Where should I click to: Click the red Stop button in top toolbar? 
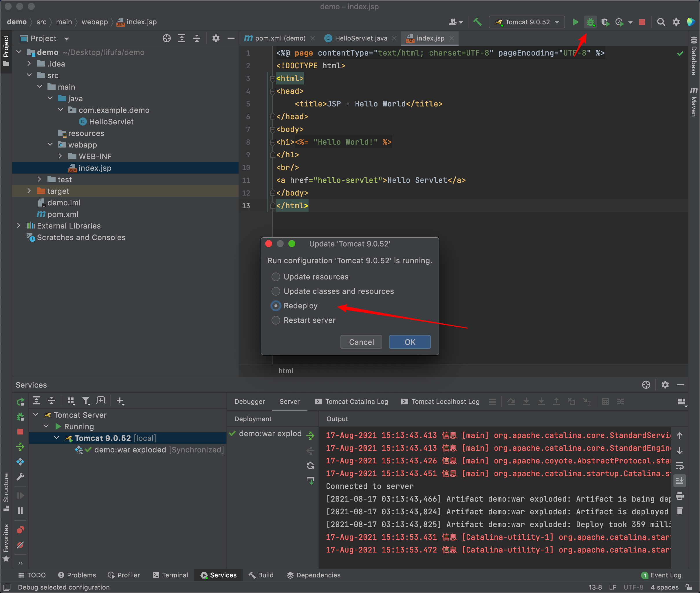coord(642,22)
